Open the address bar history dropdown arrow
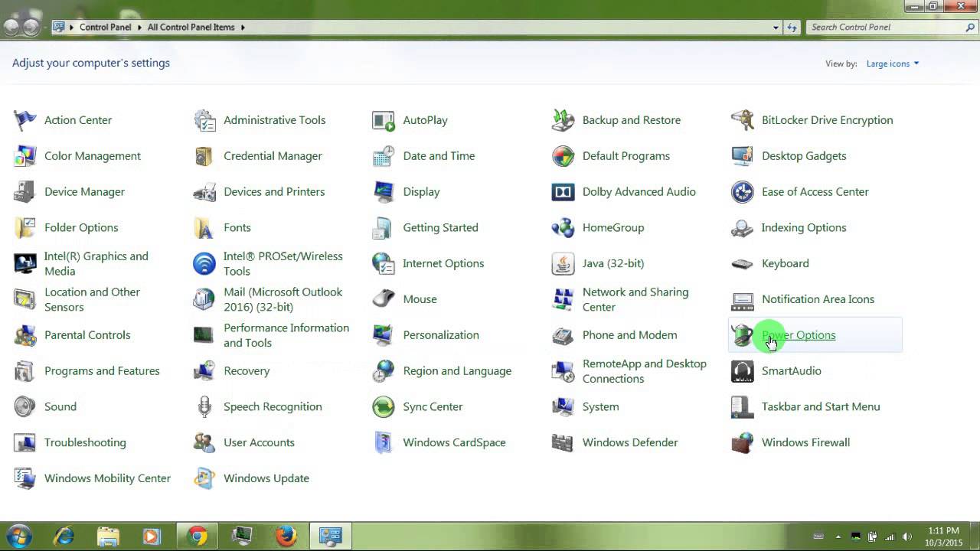Screen dimensions: 980x551 [776, 28]
